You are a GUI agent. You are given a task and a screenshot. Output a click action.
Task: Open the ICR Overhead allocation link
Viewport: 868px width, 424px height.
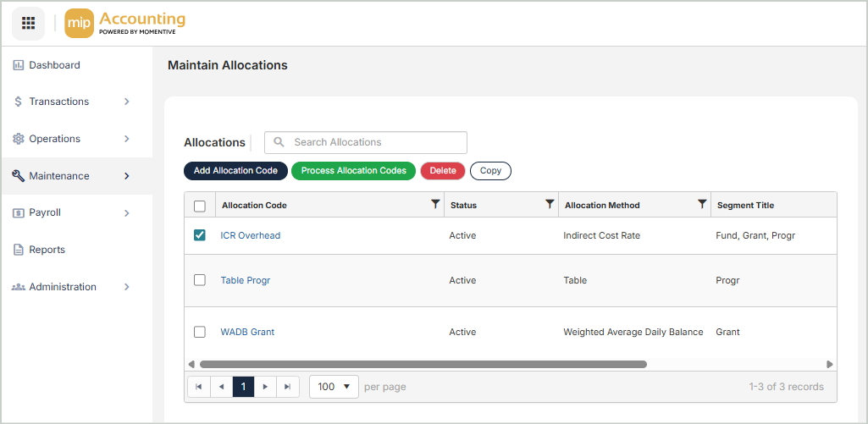point(250,235)
